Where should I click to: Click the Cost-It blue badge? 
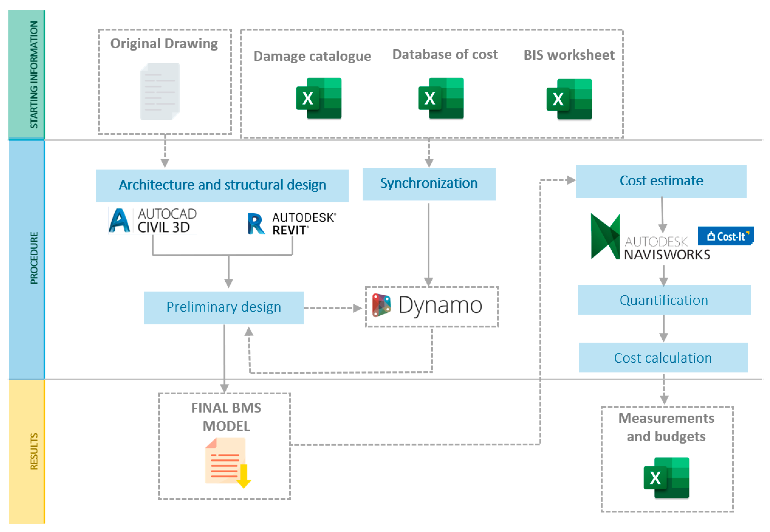pyautogui.click(x=726, y=236)
